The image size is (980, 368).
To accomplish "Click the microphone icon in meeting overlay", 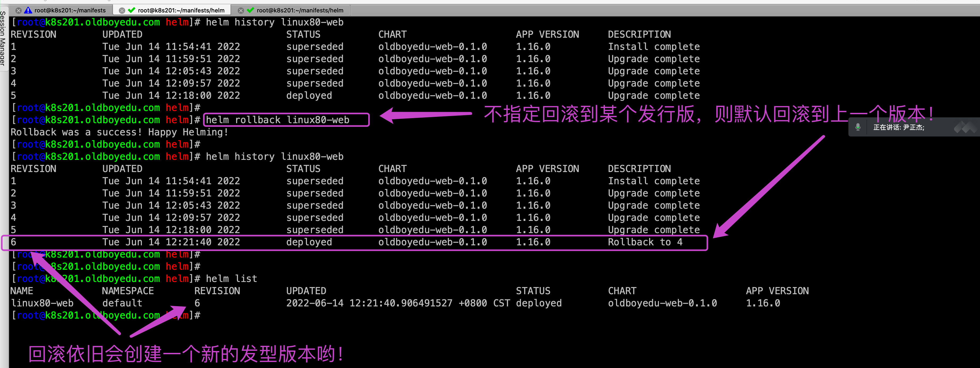I will point(857,127).
